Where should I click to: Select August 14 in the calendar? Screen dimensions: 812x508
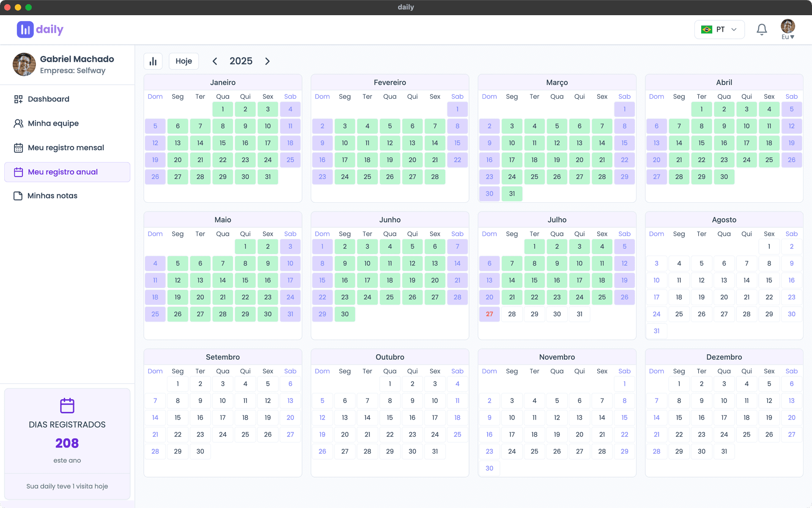[x=746, y=280]
